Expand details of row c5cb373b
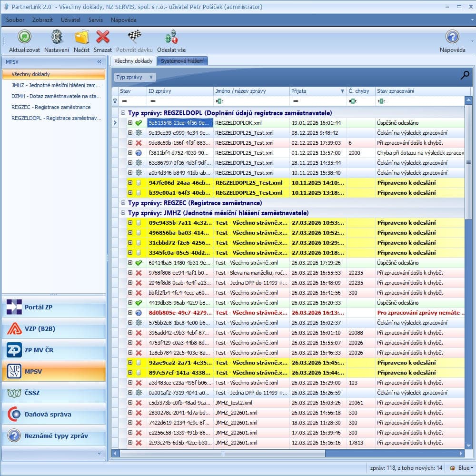This screenshot has width=476, height=476. 130,403
